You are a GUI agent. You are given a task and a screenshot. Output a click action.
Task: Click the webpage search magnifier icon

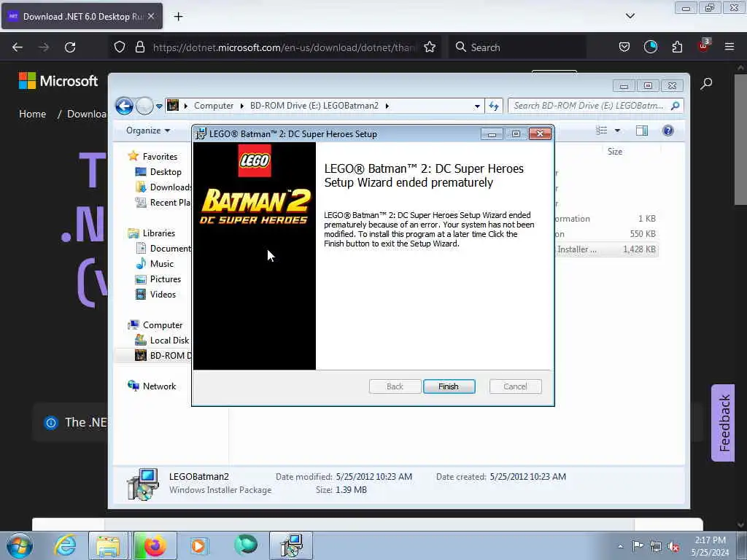coord(706,84)
